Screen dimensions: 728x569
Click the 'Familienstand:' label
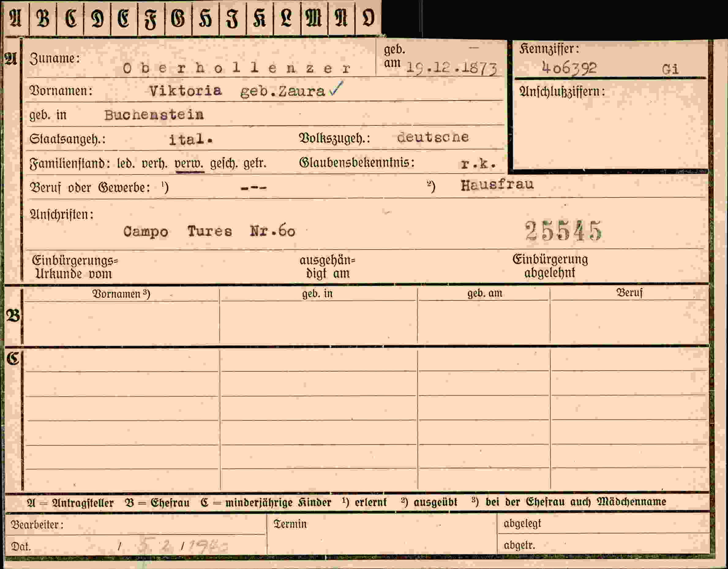(70, 164)
